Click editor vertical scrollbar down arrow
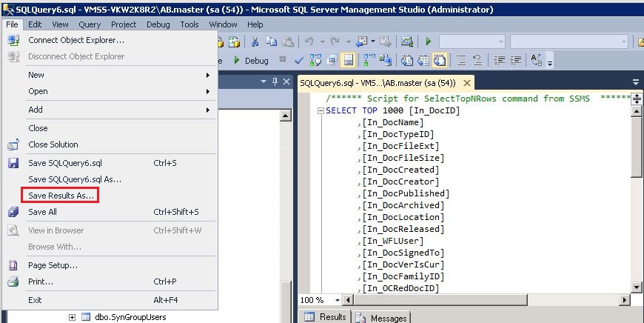Screen dimensions: 644x323 point(637,287)
